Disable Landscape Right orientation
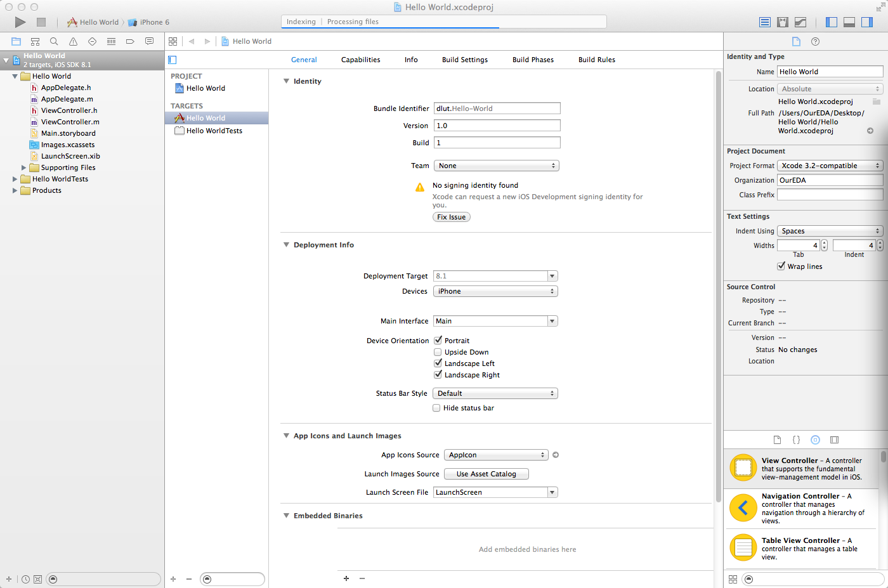 tap(438, 375)
